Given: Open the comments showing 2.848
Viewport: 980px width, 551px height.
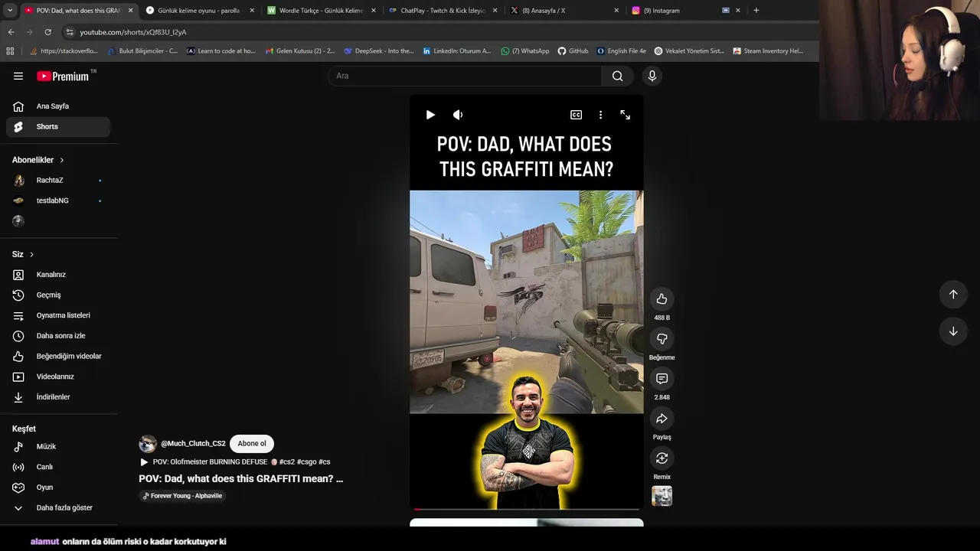Looking at the screenshot, I should [661, 378].
